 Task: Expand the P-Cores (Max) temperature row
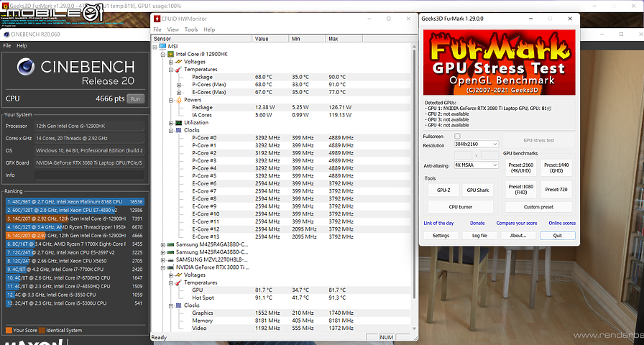179,85
